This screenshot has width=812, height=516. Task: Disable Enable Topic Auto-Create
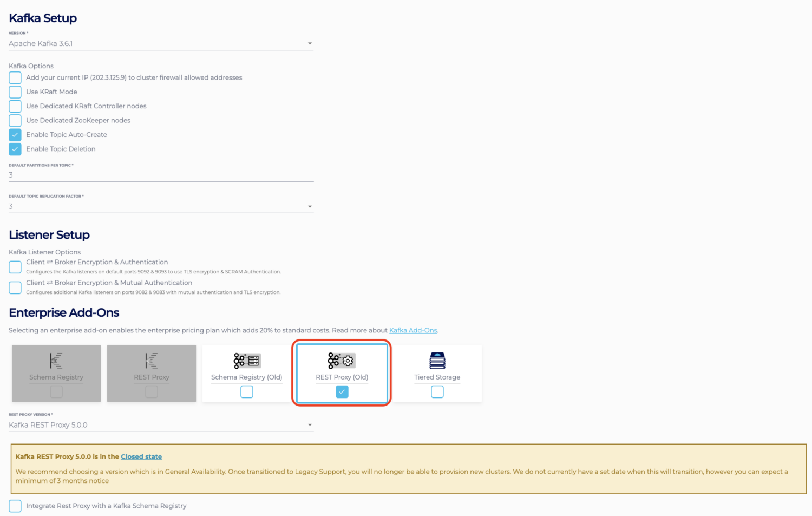15,134
